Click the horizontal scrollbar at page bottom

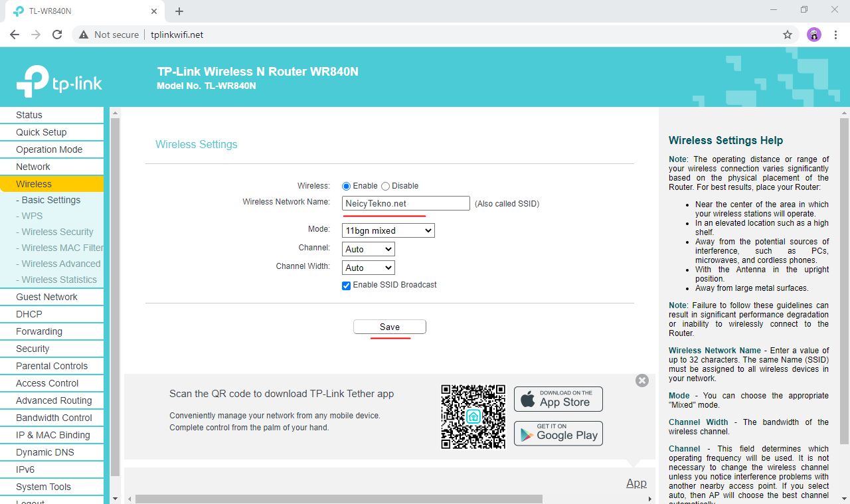pyautogui.click(x=339, y=499)
